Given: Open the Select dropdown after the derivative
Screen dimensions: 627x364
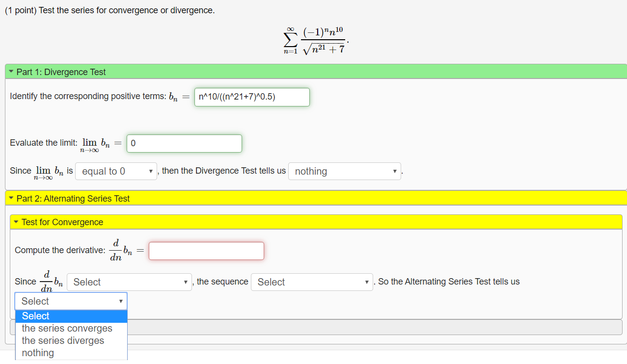Looking at the screenshot, I should point(129,282).
